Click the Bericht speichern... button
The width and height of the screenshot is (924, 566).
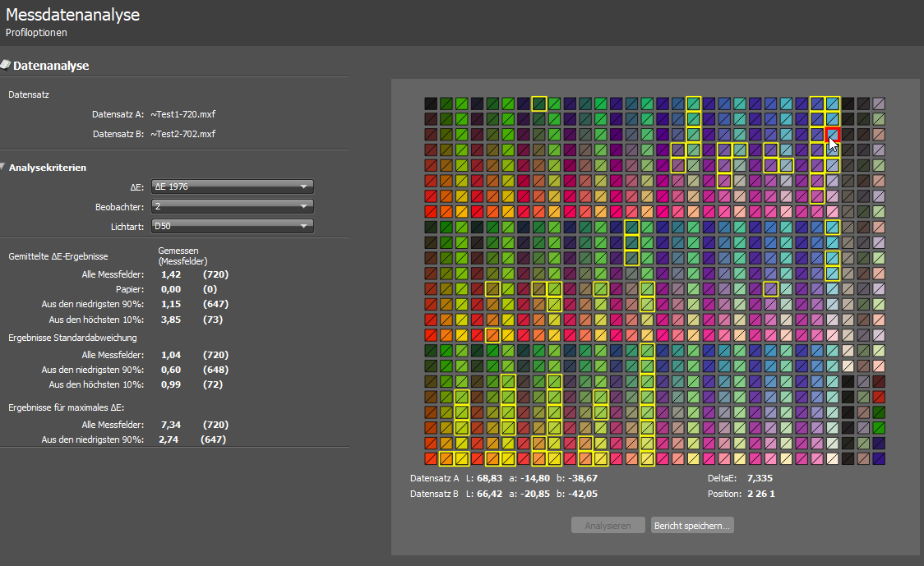coord(692,525)
